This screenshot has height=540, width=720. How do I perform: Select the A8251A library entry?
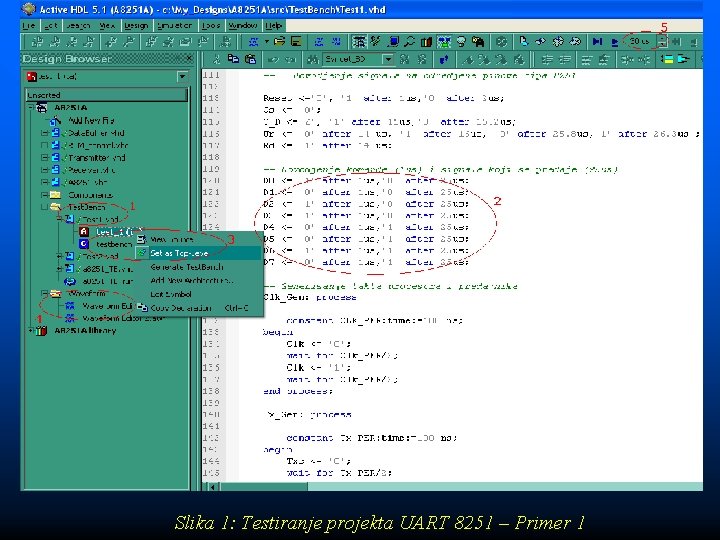[85, 331]
